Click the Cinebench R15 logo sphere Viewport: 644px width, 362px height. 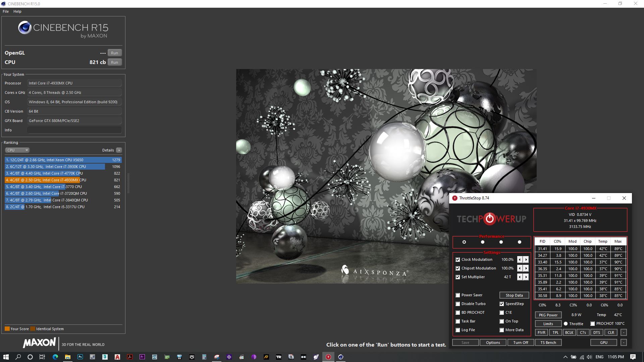click(x=25, y=27)
